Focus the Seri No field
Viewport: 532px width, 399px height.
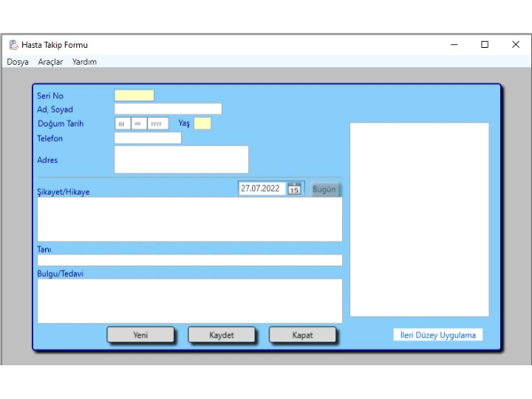(134, 96)
